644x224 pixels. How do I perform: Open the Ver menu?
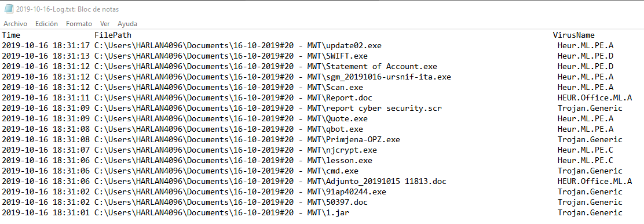pos(105,24)
